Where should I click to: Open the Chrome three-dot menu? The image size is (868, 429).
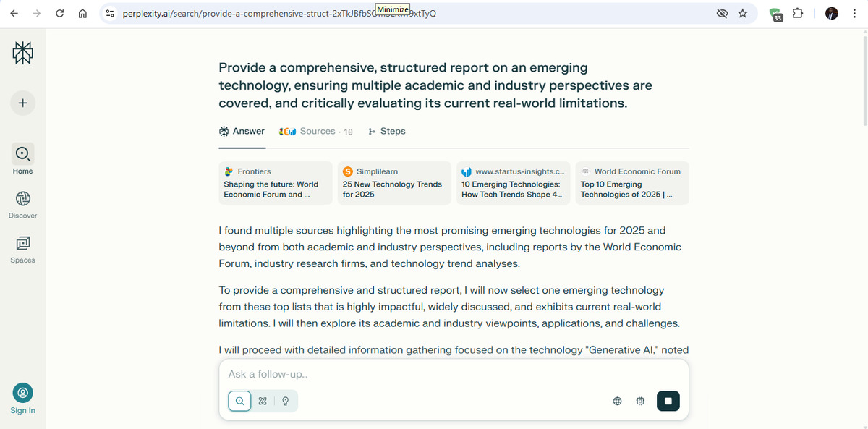click(854, 14)
